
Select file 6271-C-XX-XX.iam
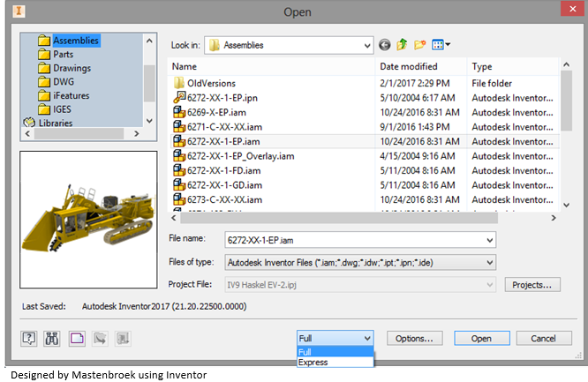click(x=224, y=127)
